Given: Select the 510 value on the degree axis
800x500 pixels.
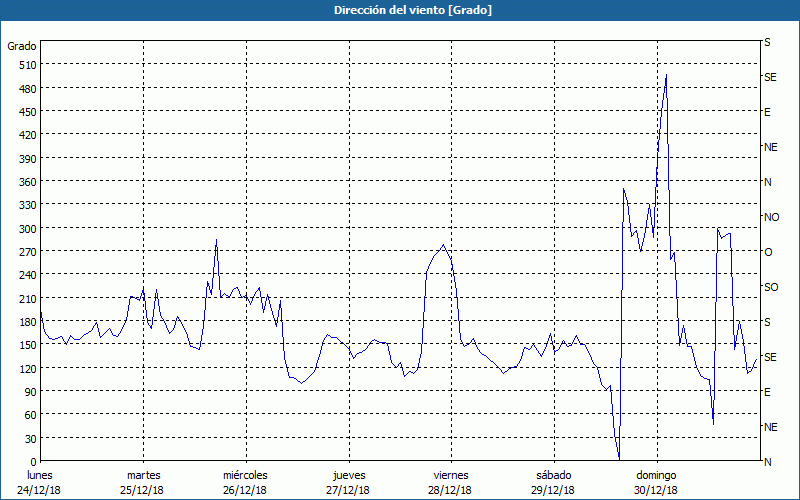Looking at the screenshot, I should [28, 65].
